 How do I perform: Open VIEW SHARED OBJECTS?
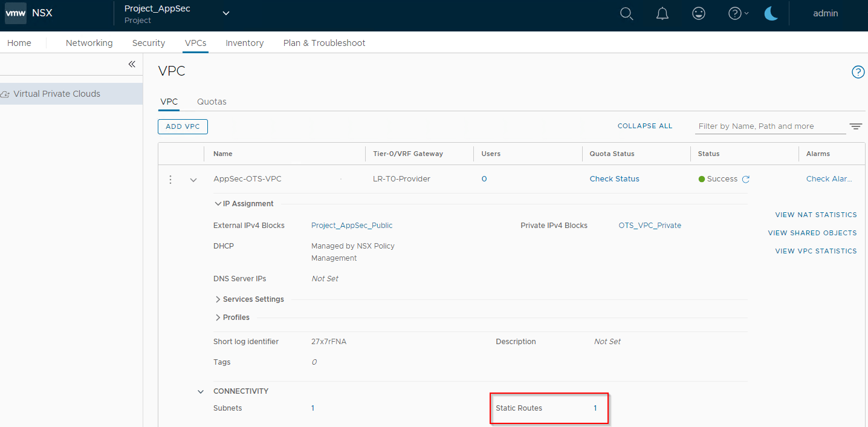(x=812, y=233)
